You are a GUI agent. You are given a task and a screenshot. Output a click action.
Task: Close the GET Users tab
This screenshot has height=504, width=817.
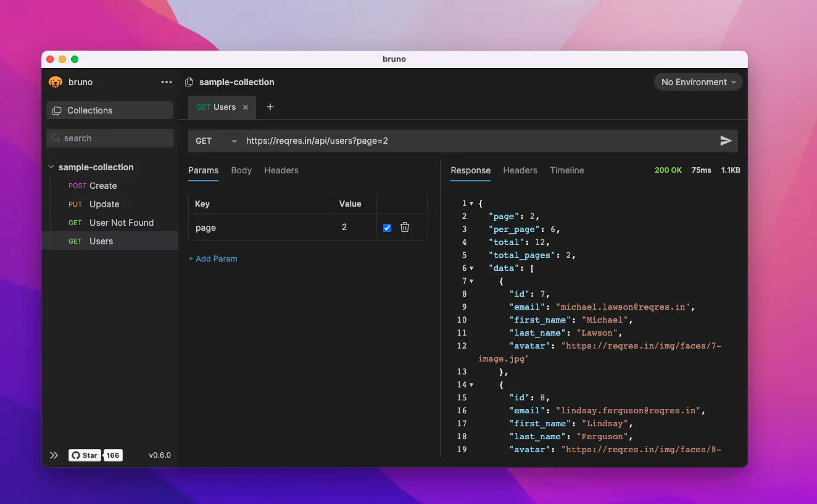(246, 107)
